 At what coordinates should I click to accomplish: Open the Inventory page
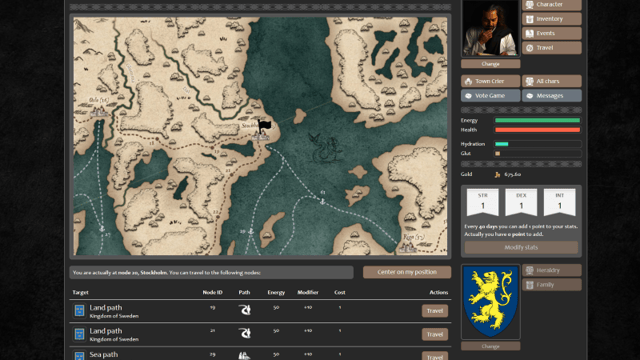tap(551, 19)
